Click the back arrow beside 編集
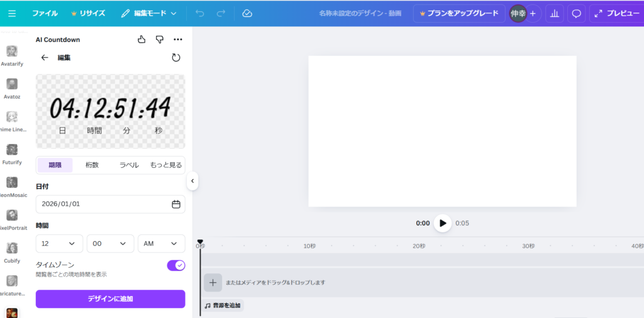This screenshot has width=644, height=318. [45, 57]
